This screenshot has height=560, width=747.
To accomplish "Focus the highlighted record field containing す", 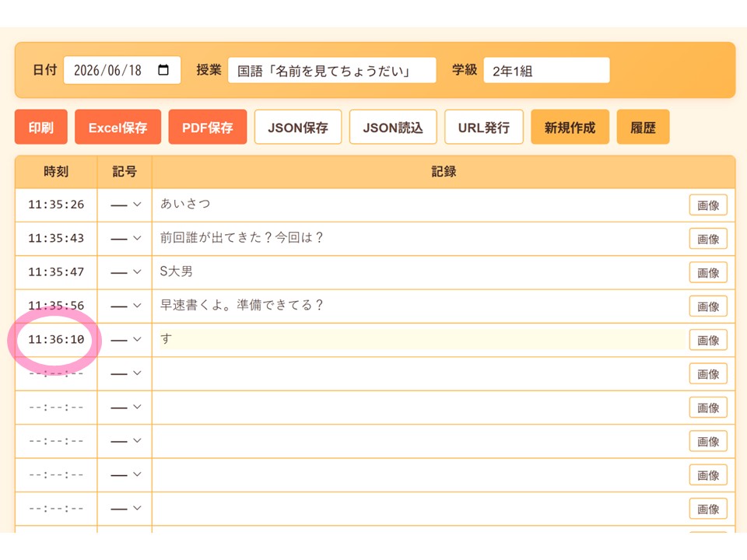I will coord(422,340).
